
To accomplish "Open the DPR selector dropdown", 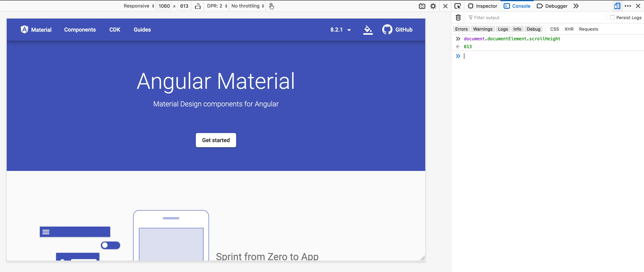I will coord(217,6).
